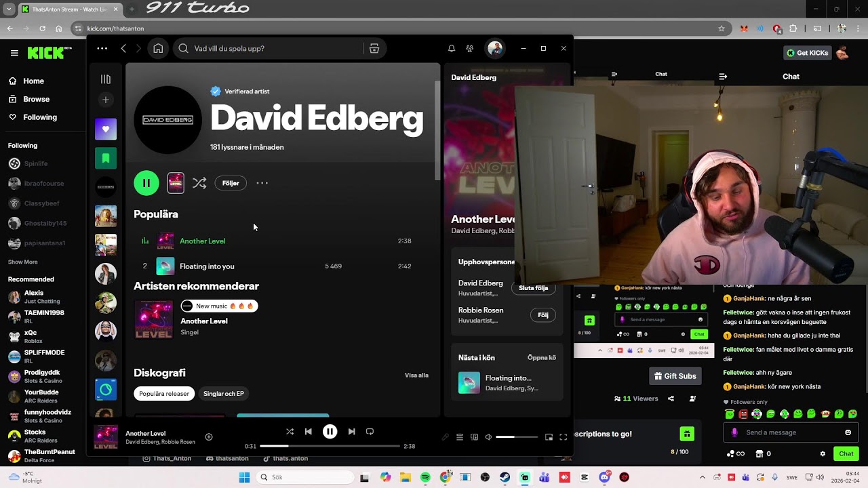Open Spotify profile avatar menu

pyautogui.click(x=495, y=48)
